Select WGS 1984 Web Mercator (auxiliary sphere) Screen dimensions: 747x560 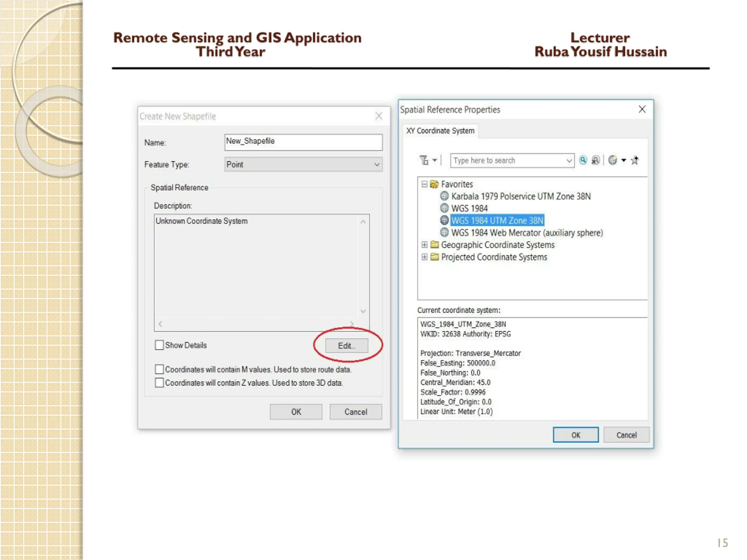pos(527,233)
